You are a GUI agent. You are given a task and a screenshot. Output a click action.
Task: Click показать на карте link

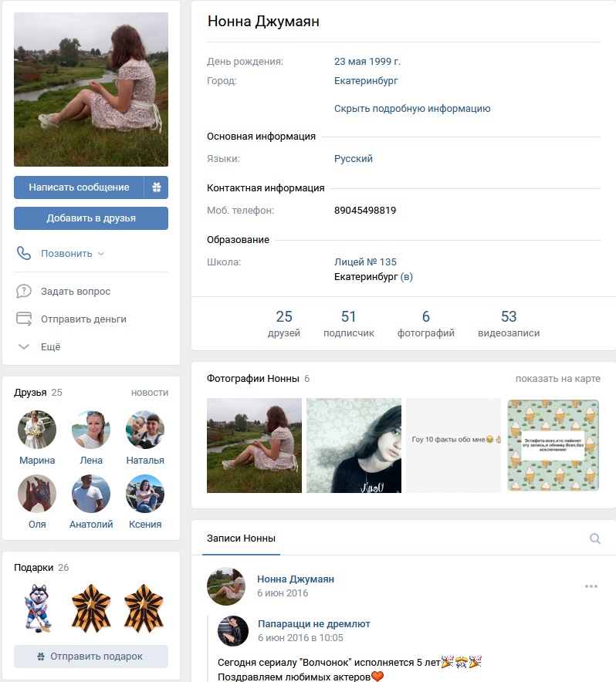557,378
